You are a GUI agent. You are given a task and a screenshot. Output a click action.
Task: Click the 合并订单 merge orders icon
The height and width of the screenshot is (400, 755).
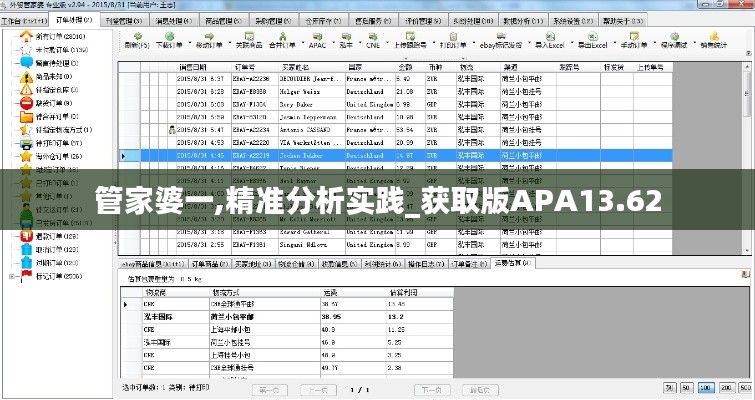point(282,37)
